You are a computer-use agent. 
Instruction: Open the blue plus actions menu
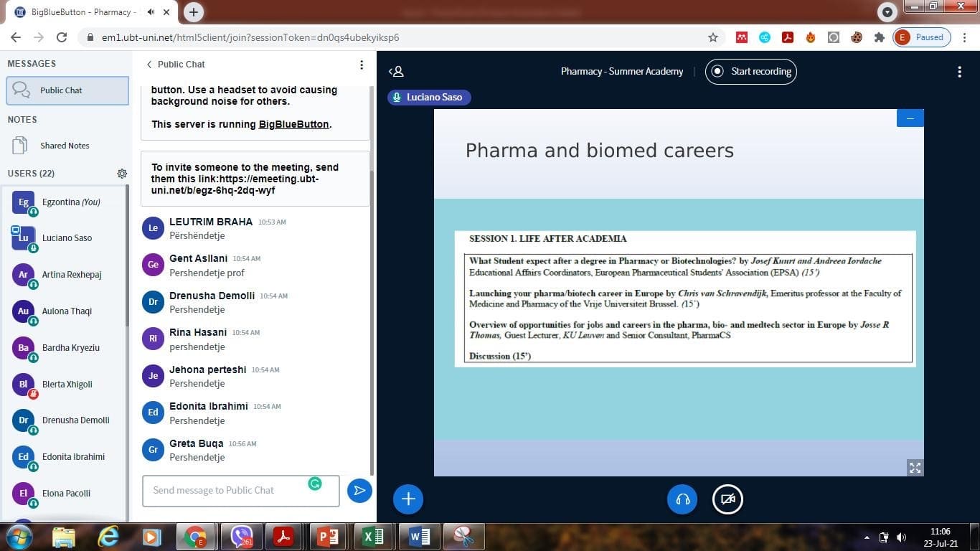point(408,499)
